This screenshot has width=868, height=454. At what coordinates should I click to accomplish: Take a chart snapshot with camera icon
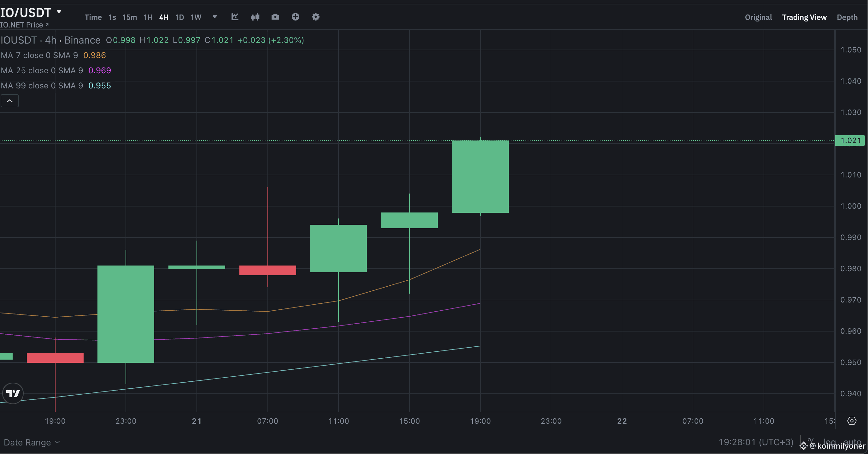click(275, 17)
